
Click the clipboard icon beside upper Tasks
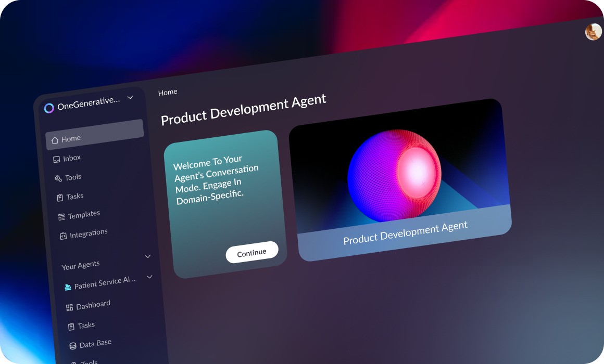pyautogui.click(x=60, y=198)
